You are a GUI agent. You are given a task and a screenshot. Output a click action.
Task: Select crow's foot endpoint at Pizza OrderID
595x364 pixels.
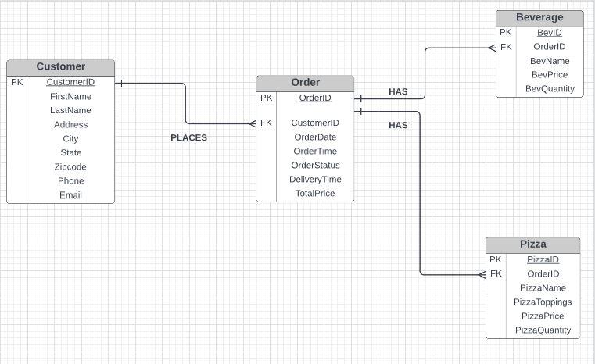click(x=482, y=274)
